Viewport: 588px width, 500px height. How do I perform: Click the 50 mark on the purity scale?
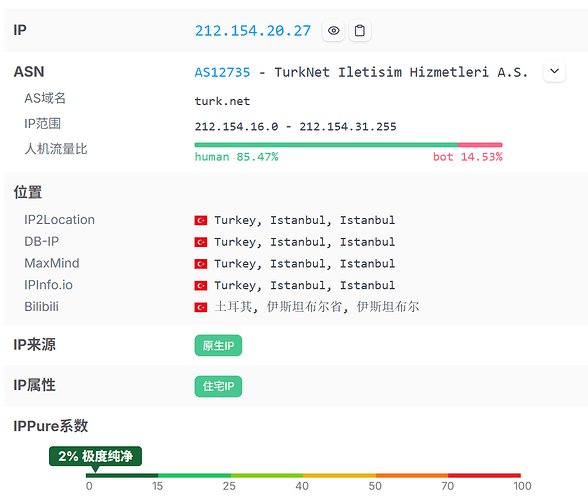pos(375,486)
